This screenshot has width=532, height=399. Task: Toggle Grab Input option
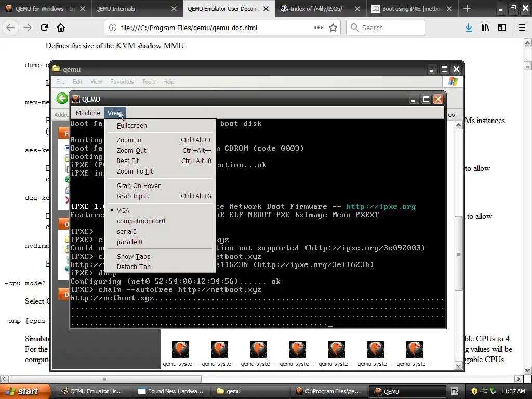(160, 196)
